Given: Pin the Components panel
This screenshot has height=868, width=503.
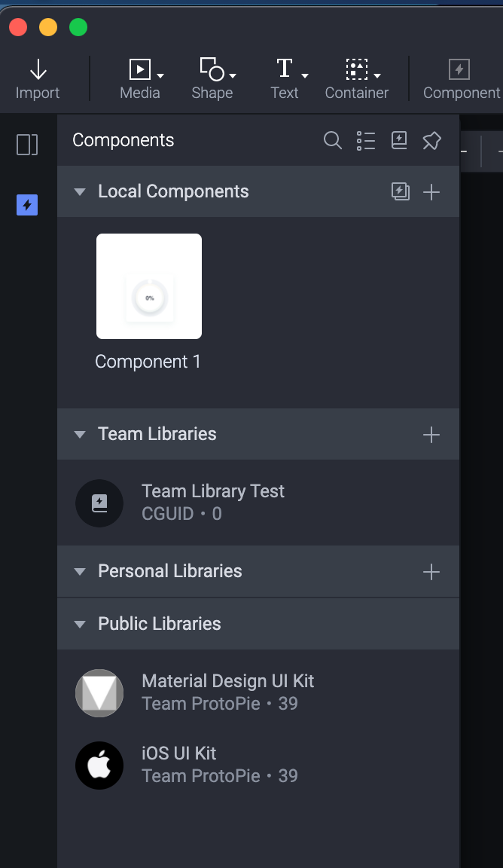Looking at the screenshot, I should 431,140.
